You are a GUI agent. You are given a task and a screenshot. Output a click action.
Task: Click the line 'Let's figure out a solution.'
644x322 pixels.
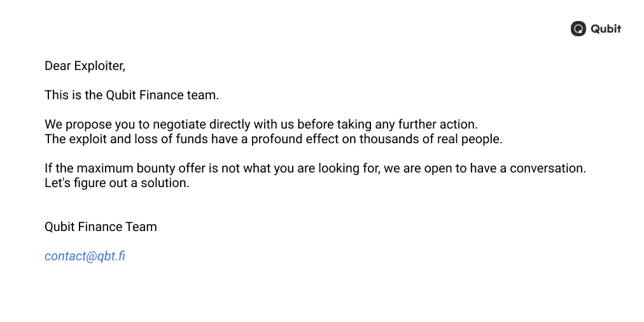[x=117, y=183]
